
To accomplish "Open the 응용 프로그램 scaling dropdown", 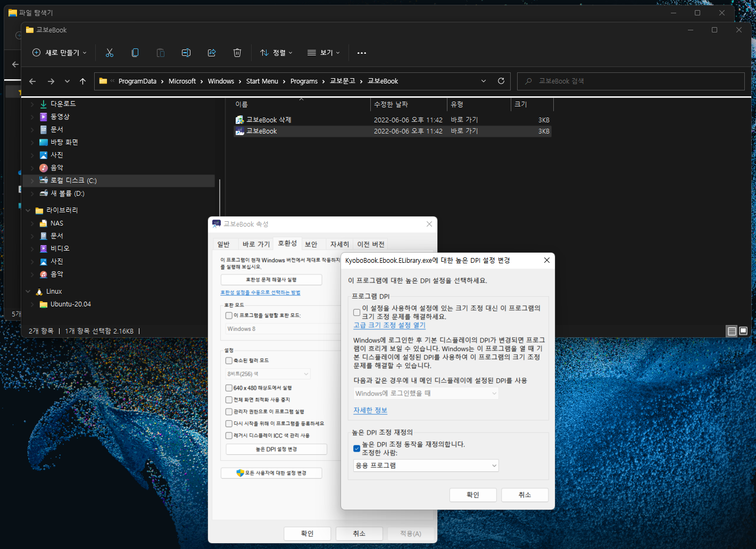I will (x=426, y=465).
